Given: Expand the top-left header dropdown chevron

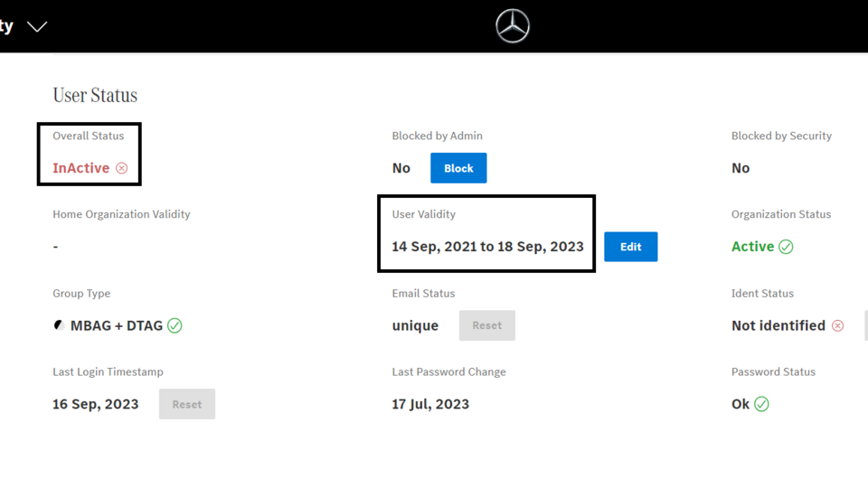Looking at the screenshot, I should 37,26.
